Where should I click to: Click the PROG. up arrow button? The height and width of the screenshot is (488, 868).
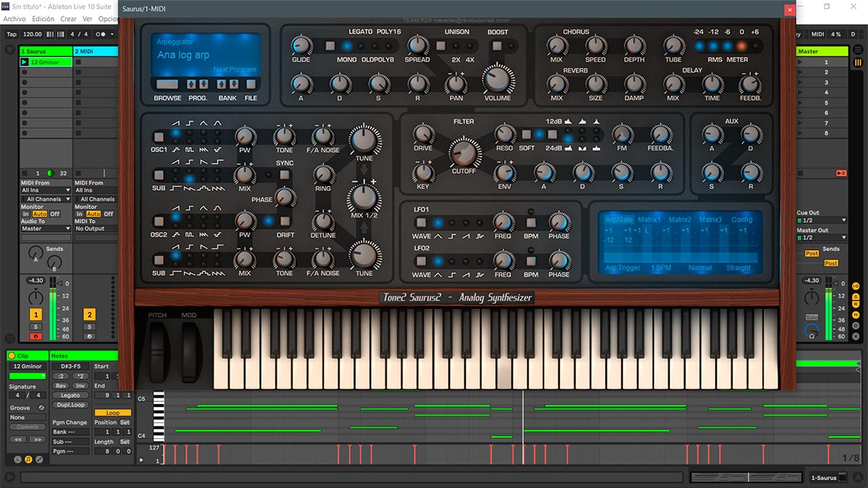coord(193,84)
